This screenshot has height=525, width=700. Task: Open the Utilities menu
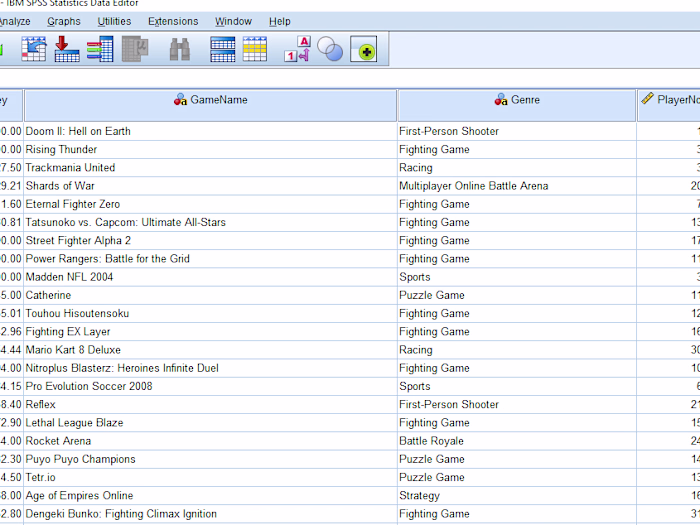[114, 21]
